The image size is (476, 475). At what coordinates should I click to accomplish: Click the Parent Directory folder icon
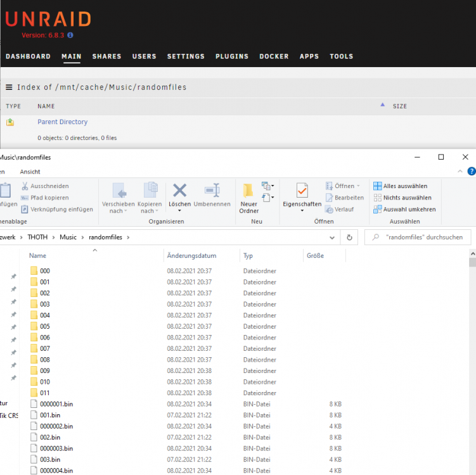click(10, 122)
